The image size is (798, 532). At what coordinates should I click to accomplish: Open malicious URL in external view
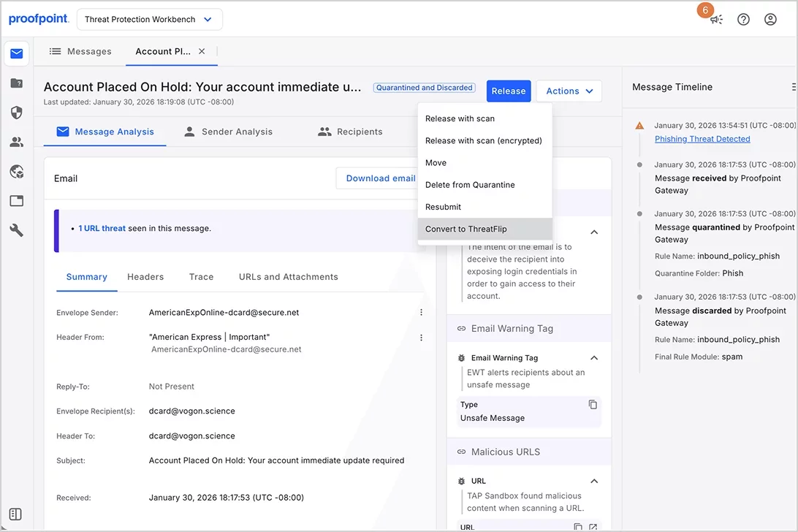(593, 527)
